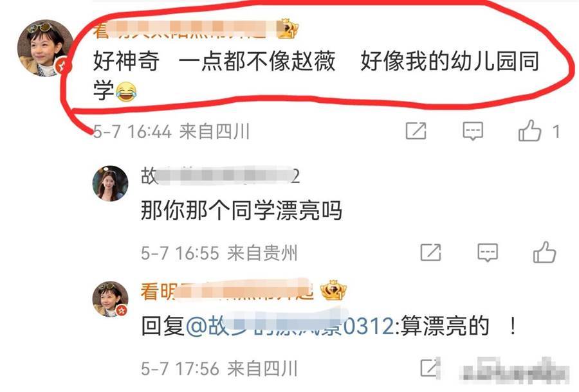
Task: Click crown badge beside orange reply username
Action: [333, 290]
